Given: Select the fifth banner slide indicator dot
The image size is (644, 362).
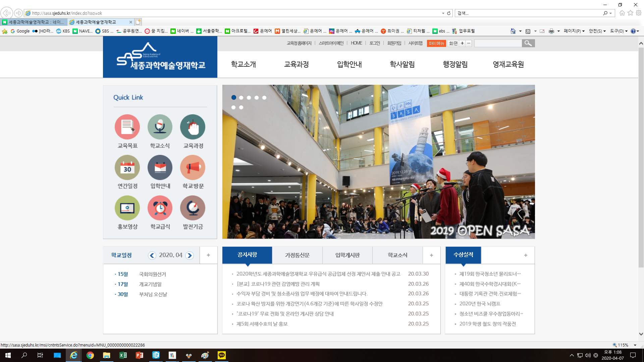Looking at the screenshot, I should click(264, 98).
